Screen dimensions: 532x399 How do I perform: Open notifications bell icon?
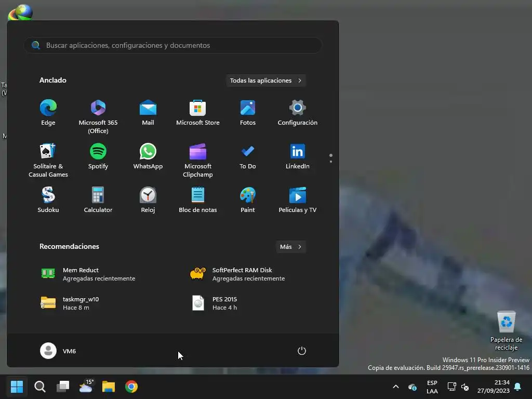pos(518,387)
